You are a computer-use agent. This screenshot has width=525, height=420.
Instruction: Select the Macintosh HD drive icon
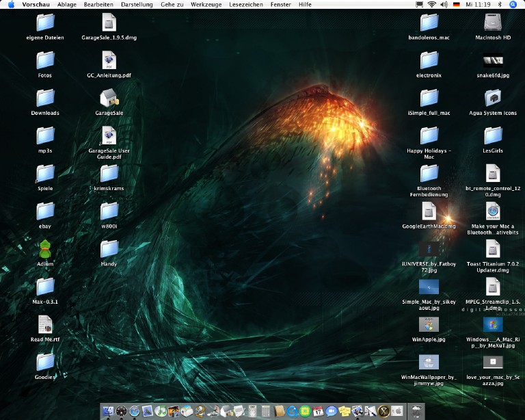(492, 23)
